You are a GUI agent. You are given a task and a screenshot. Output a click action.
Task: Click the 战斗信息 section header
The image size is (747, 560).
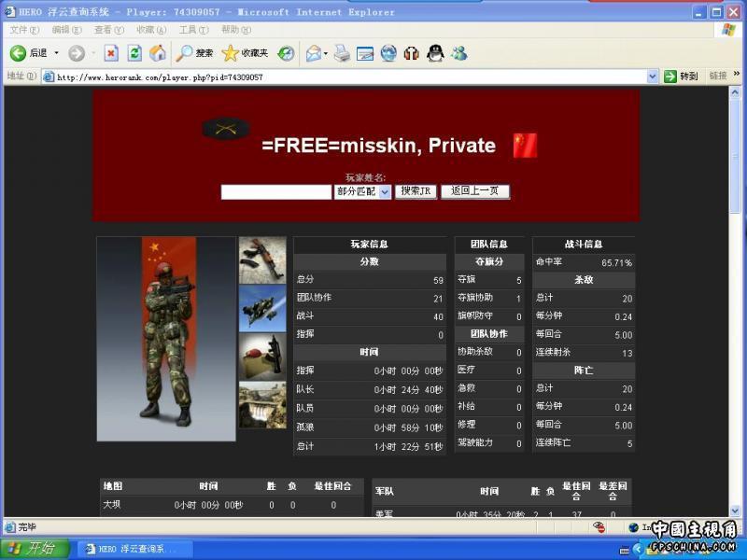click(584, 245)
